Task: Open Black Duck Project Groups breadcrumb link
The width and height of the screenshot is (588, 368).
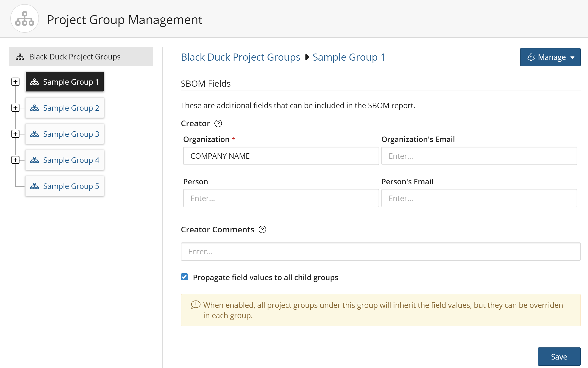Action: tap(241, 57)
